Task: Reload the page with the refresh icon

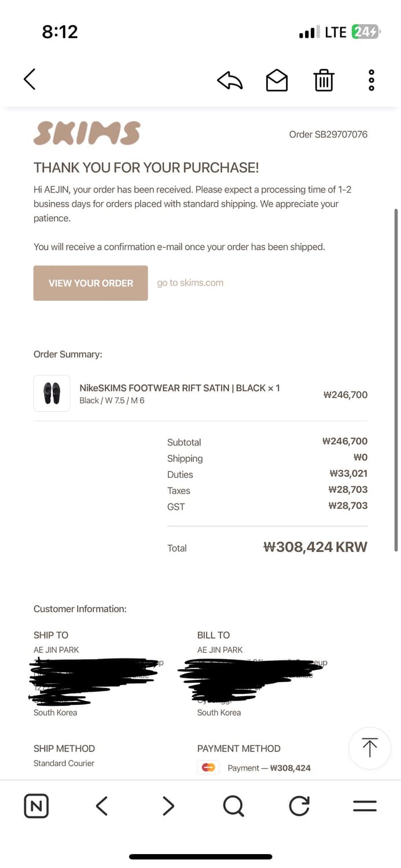Action: [299, 806]
